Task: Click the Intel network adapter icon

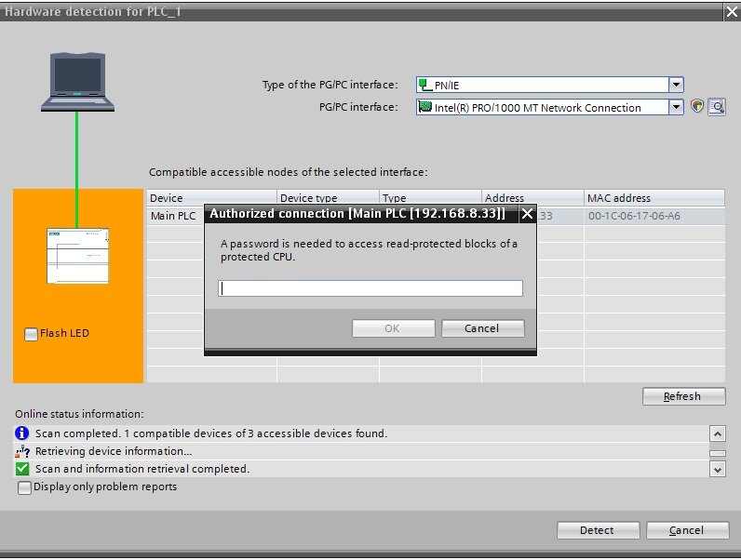Action: pyautogui.click(x=424, y=107)
